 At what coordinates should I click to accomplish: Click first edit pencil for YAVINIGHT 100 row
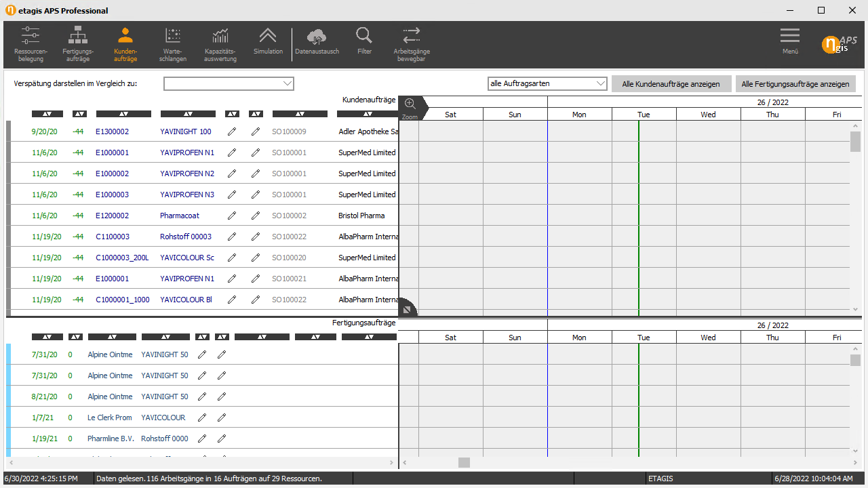click(232, 131)
